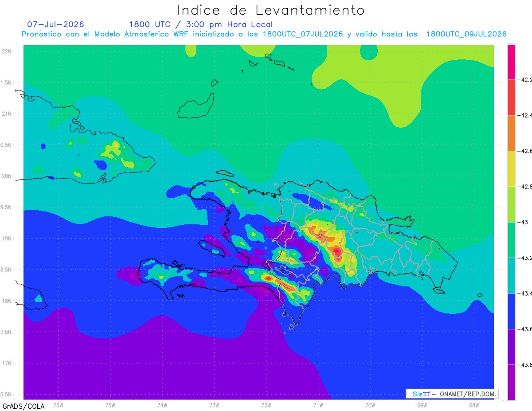The height and width of the screenshot is (411, 532).
Task: Select the date text "07-Jul-2026"
Action: click(55, 24)
